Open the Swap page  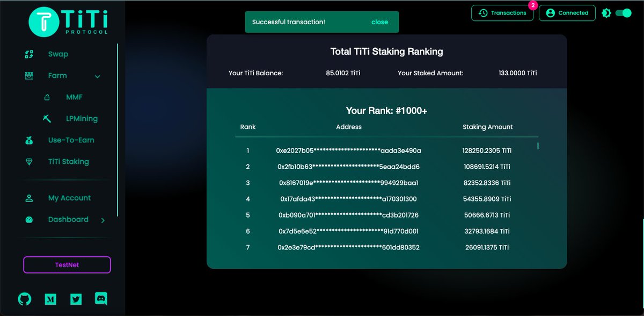58,54
